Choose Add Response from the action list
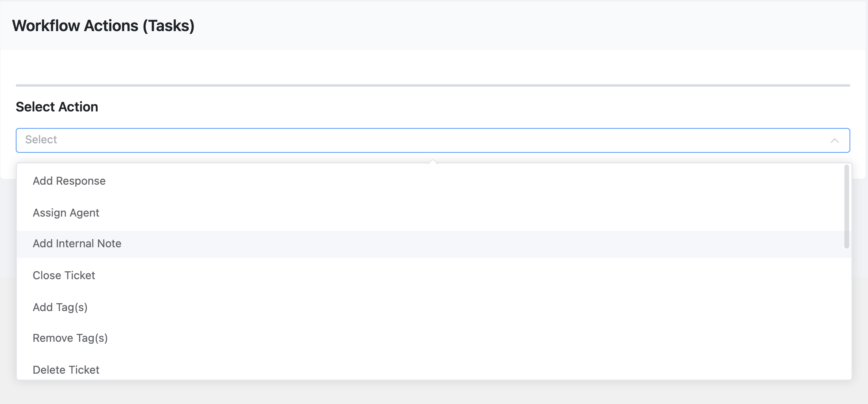868x404 pixels. (x=69, y=181)
